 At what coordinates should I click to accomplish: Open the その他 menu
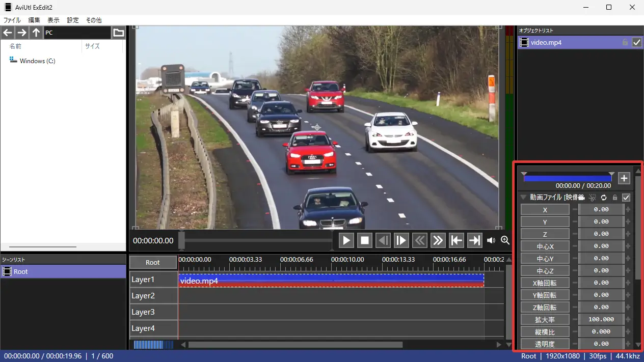(94, 20)
